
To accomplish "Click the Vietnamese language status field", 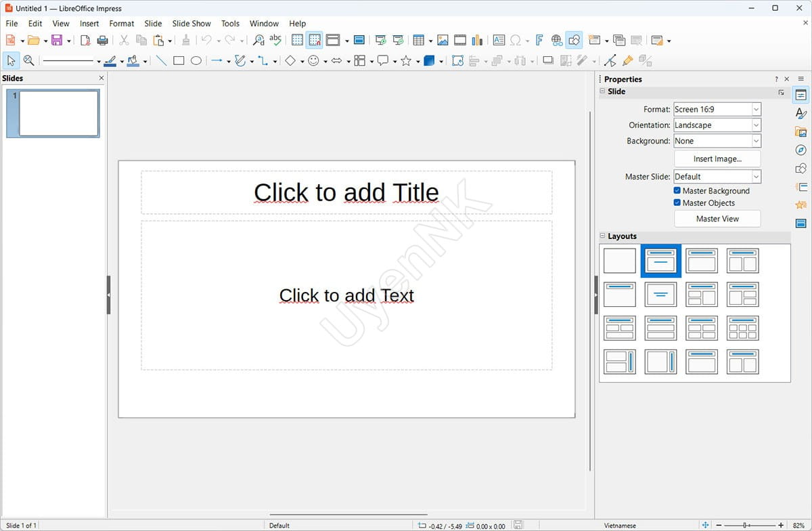I will point(620,526).
